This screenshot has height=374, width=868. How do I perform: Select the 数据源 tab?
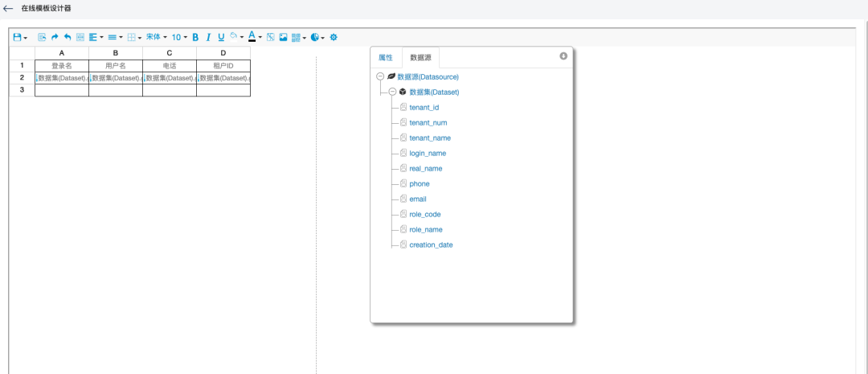point(420,58)
